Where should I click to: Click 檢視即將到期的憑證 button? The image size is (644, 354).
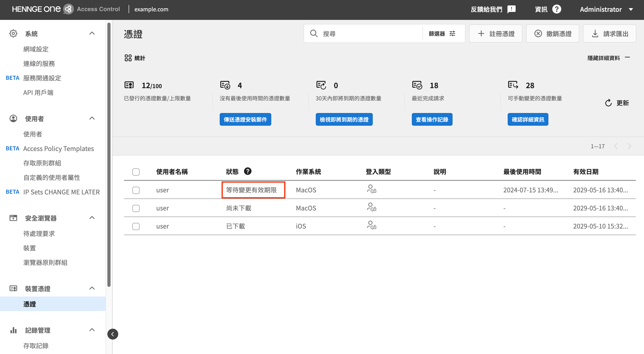tap(344, 120)
